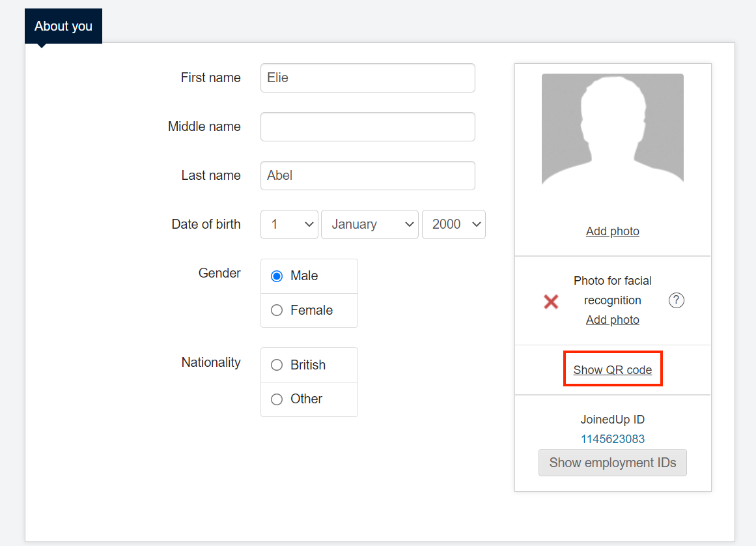
Task: Click the grey profile silhouette placeholder image
Action: pos(612,129)
